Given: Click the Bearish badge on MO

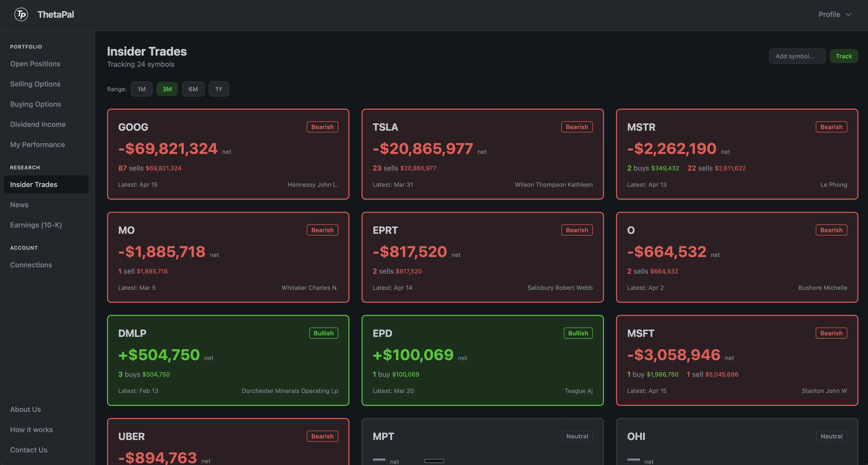Looking at the screenshot, I should 322,230.
